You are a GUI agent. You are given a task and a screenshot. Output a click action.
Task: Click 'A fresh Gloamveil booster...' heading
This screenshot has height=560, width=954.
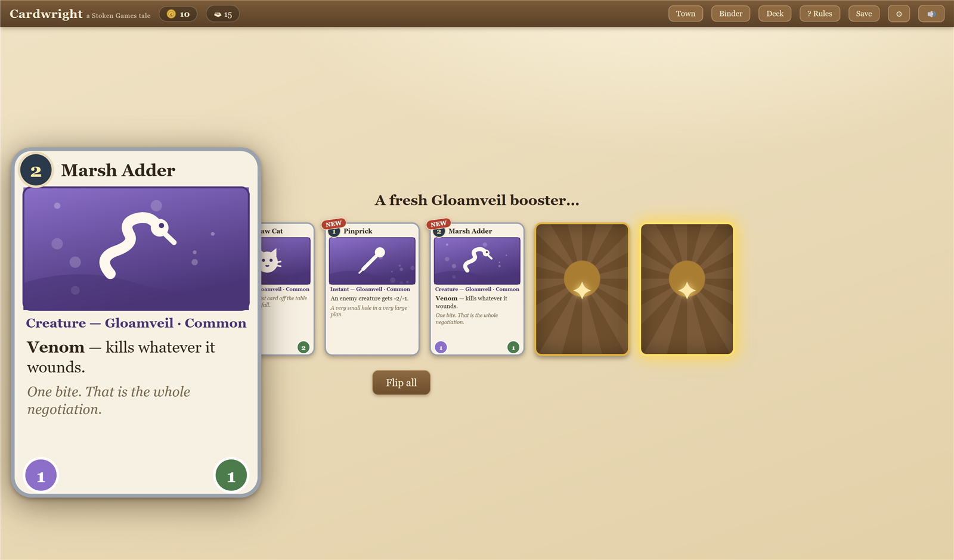pos(477,200)
